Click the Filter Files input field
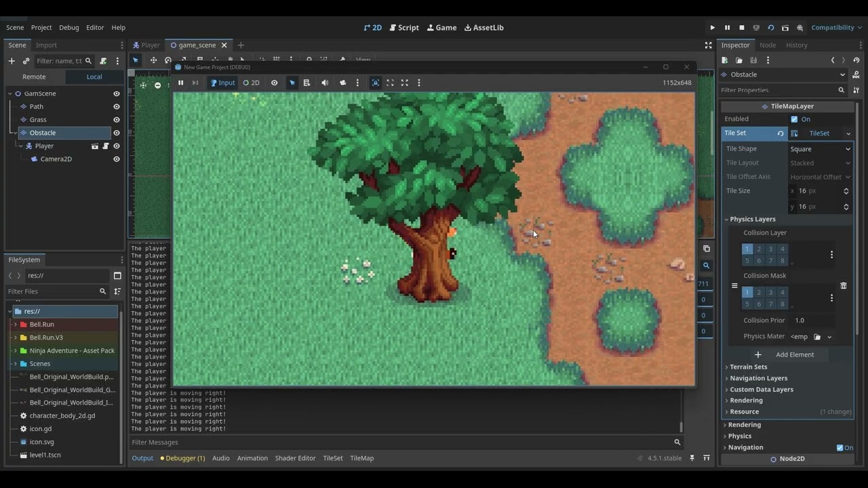 57,291
